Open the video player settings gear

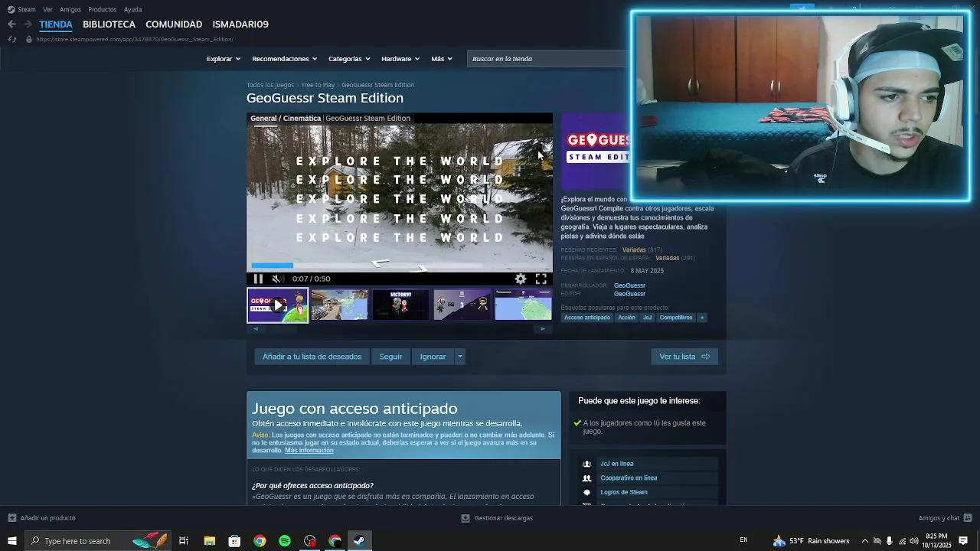(x=521, y=279)
